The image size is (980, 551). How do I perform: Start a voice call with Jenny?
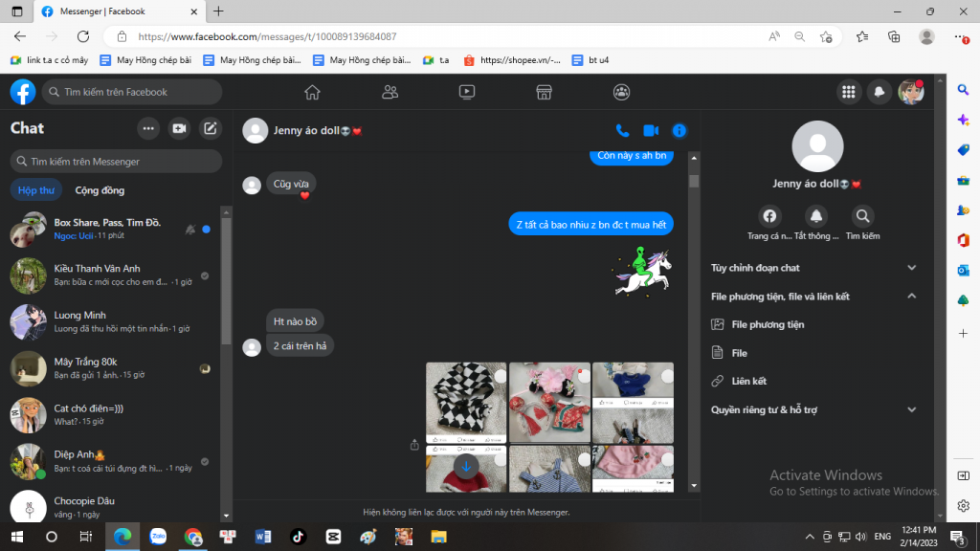click(x=622, y=130)
